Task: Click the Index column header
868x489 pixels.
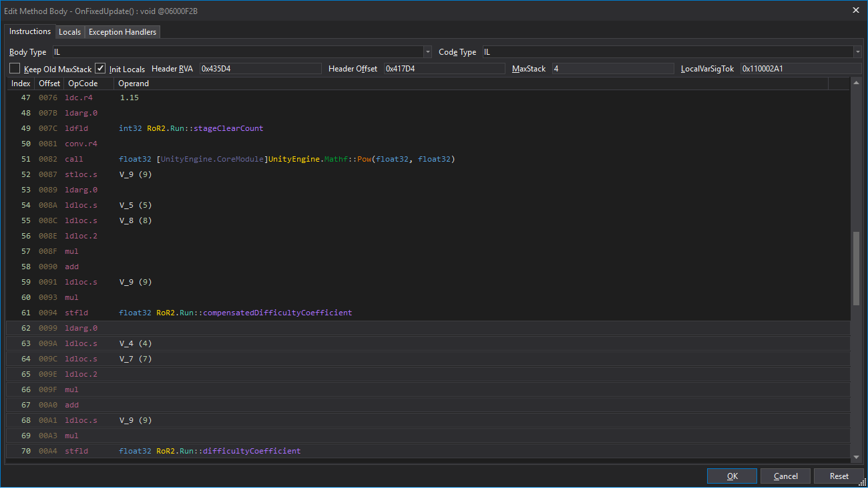Action: tap(21, 84)
